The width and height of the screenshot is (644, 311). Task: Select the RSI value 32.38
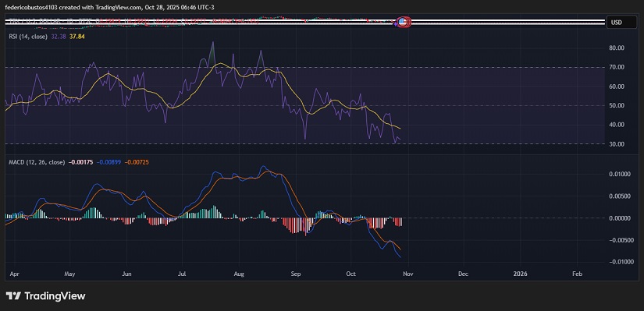pyautogui.click(x=59, y=37)
